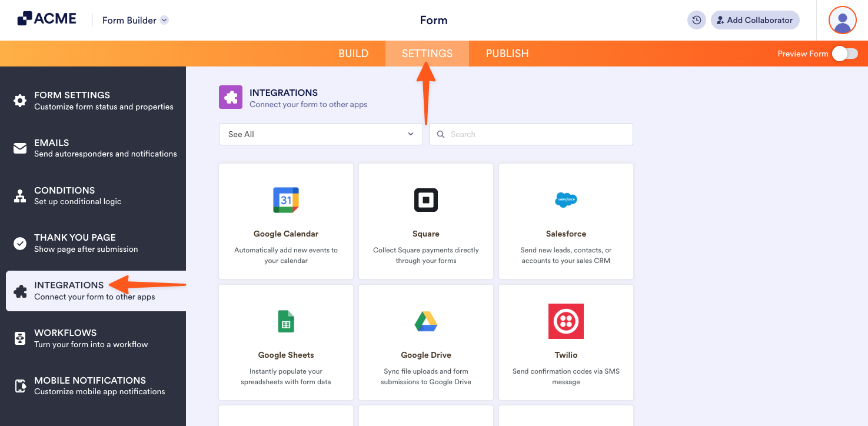Select the Salesforce integration card
This screenshot has width=868, height=426.
click(566, 221)
